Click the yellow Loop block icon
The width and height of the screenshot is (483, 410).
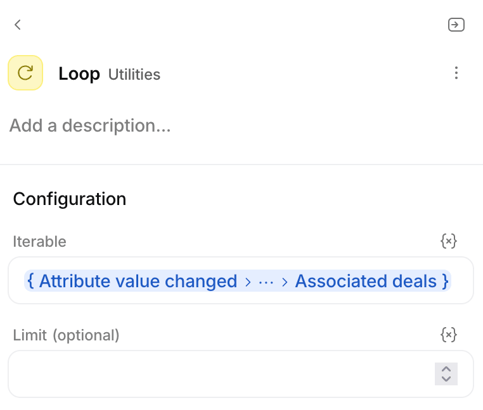(25, 73)
